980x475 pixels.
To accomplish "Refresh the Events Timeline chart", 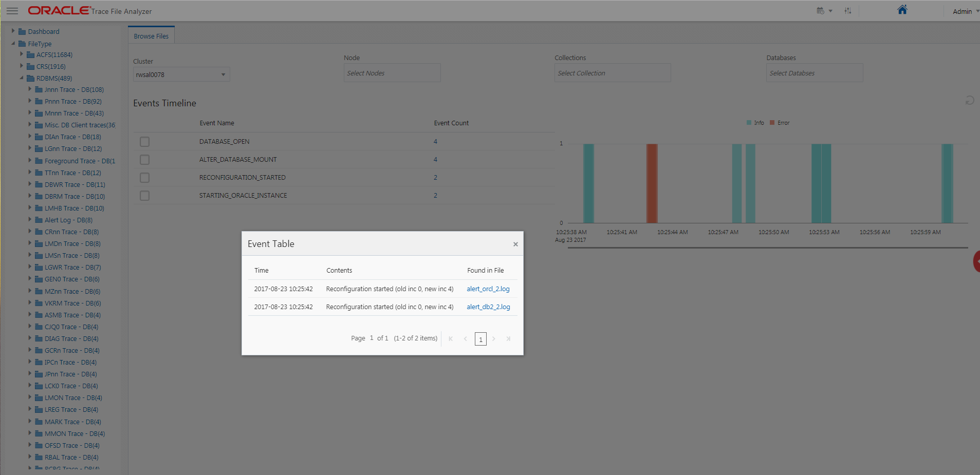I will coord(969,100).
